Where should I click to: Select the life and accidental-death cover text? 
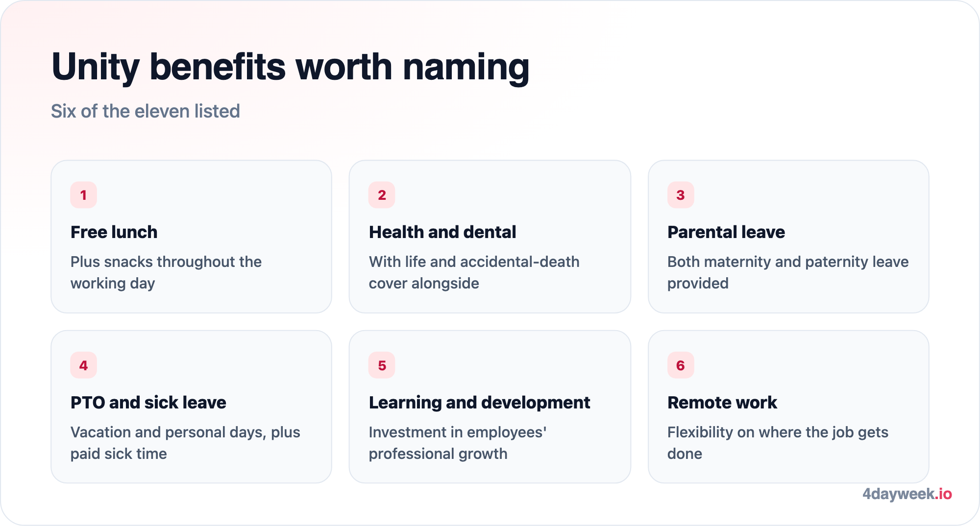[x=474, y=272]
